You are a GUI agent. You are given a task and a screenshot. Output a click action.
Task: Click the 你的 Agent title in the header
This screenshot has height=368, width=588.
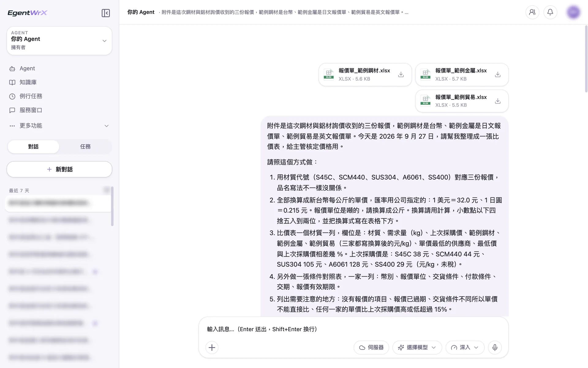click(x=141, y=12)
